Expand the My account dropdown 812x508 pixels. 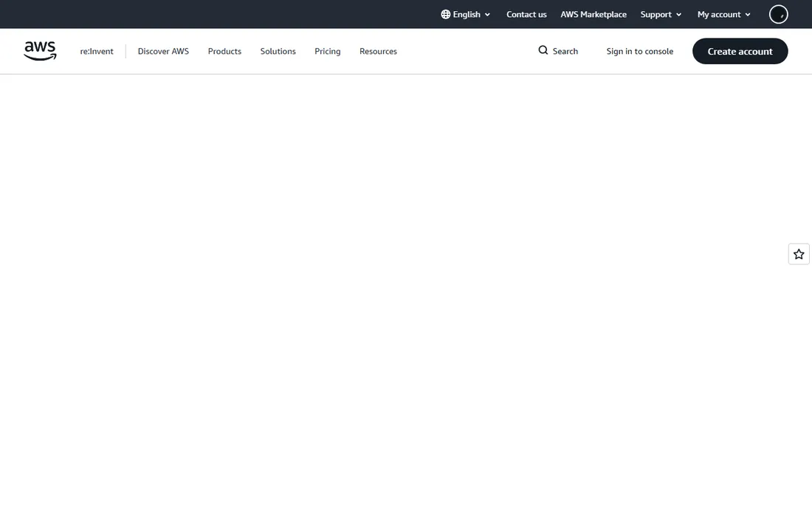[724, 15]
